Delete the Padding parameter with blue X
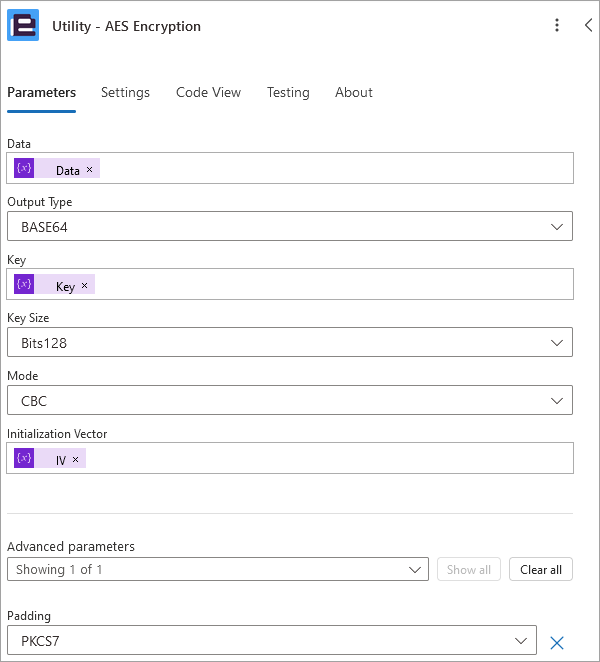 [558, 642]
